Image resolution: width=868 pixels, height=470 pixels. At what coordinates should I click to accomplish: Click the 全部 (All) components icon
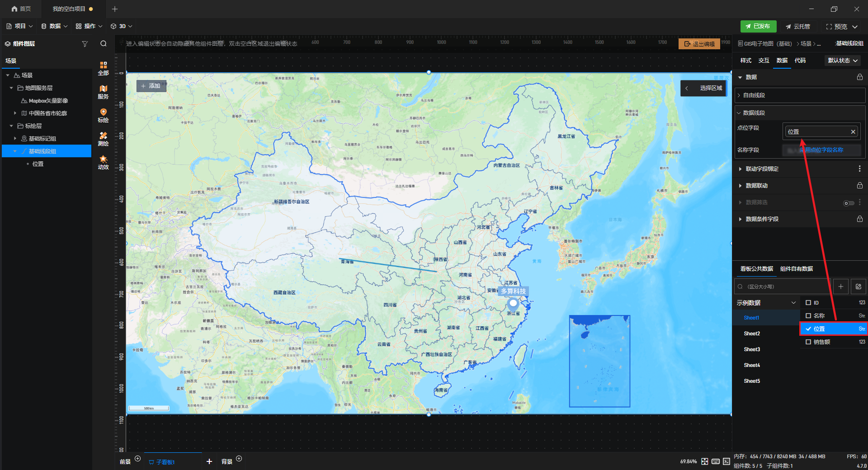(103, 68)
